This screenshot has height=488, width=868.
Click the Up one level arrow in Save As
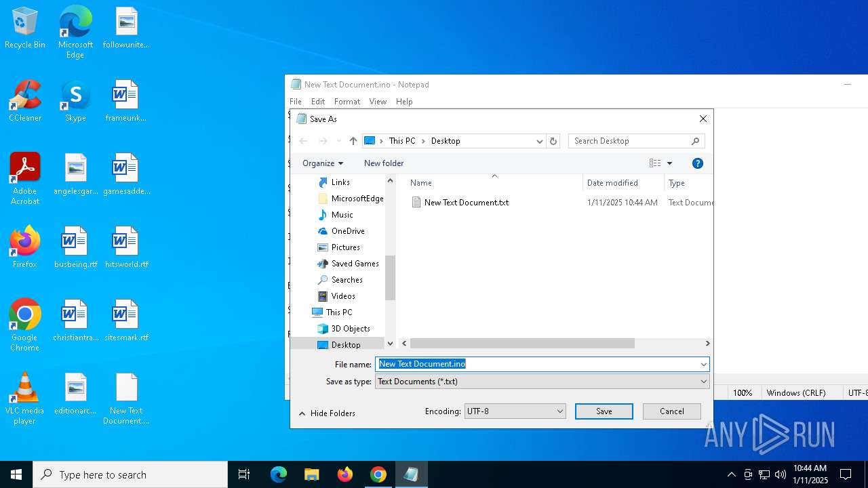353,141
